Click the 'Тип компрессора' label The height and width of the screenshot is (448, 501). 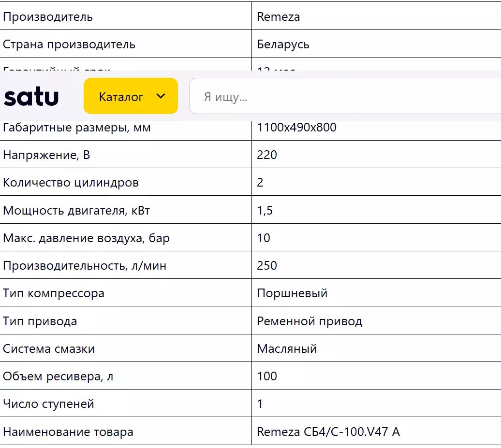pos(54,293)
